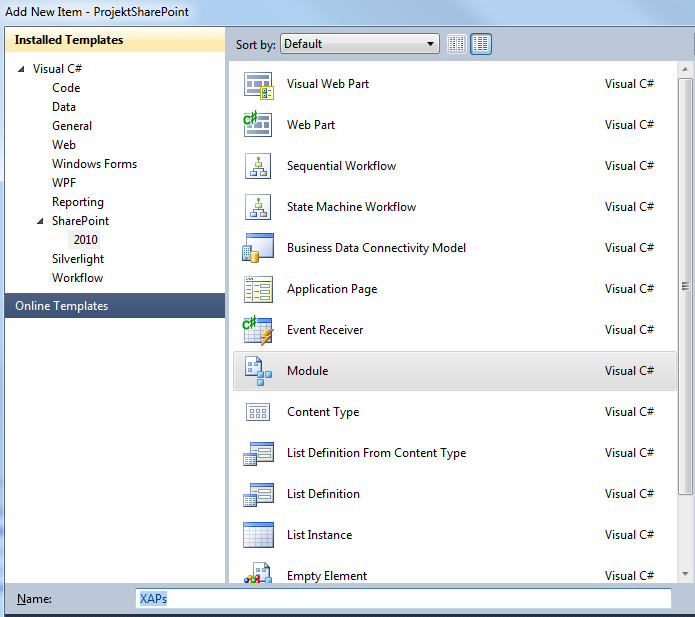The height and width of the screenshot is (617, 695).
Task: Collapse the SharePoint tree node
Action: [x=40, y=221]
